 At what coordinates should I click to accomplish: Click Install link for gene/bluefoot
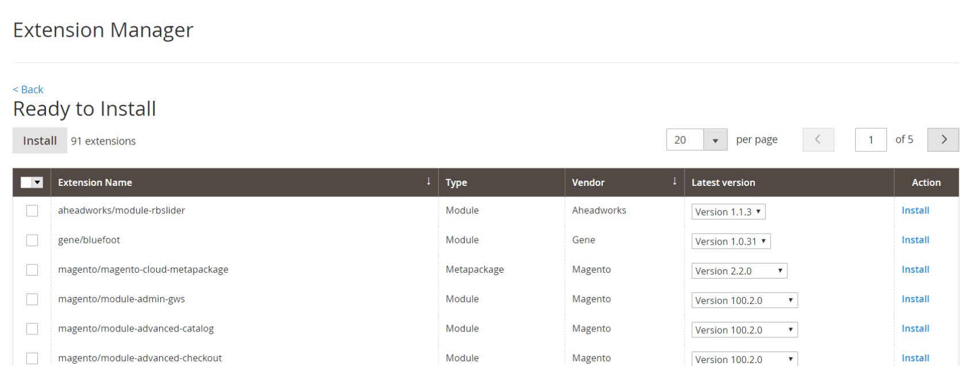click(915, 240)
